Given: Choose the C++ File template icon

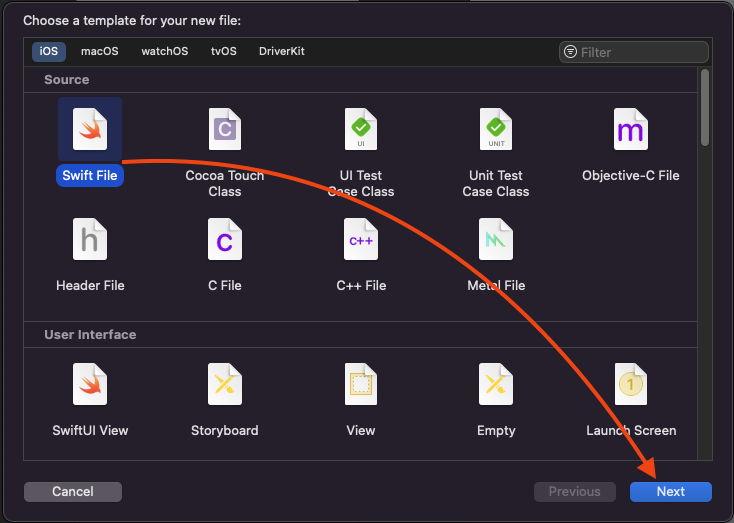Looking at the screenshot, I should point(361,239).
